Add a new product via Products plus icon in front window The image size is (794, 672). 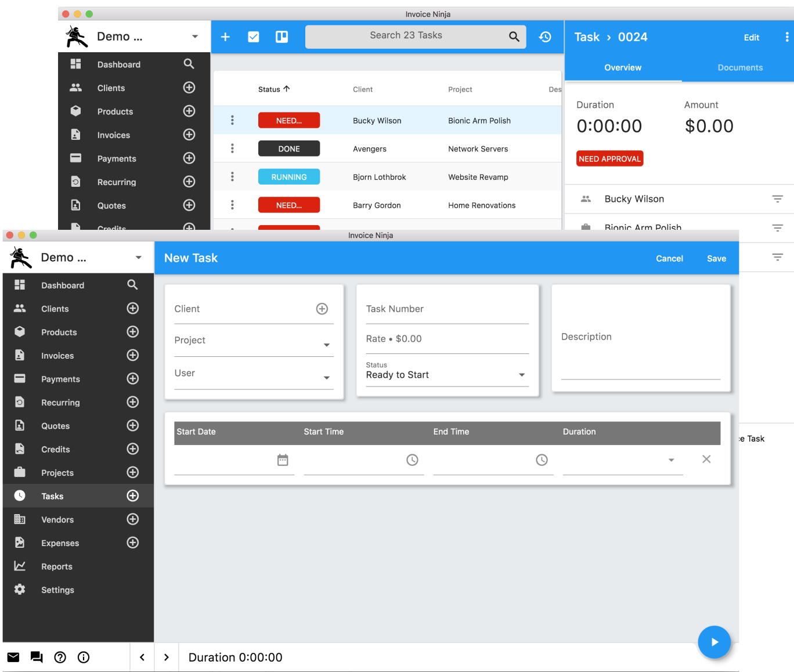(133, 331)
